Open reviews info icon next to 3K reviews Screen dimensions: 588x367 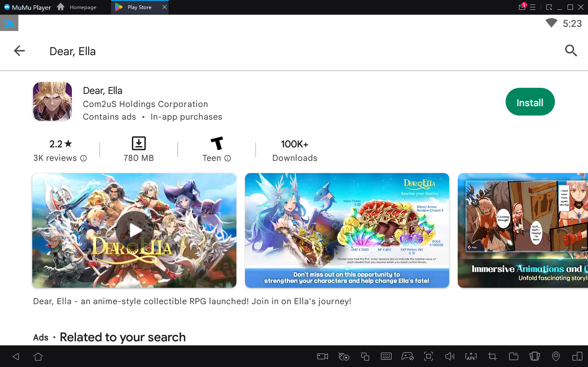coord(84,158)
